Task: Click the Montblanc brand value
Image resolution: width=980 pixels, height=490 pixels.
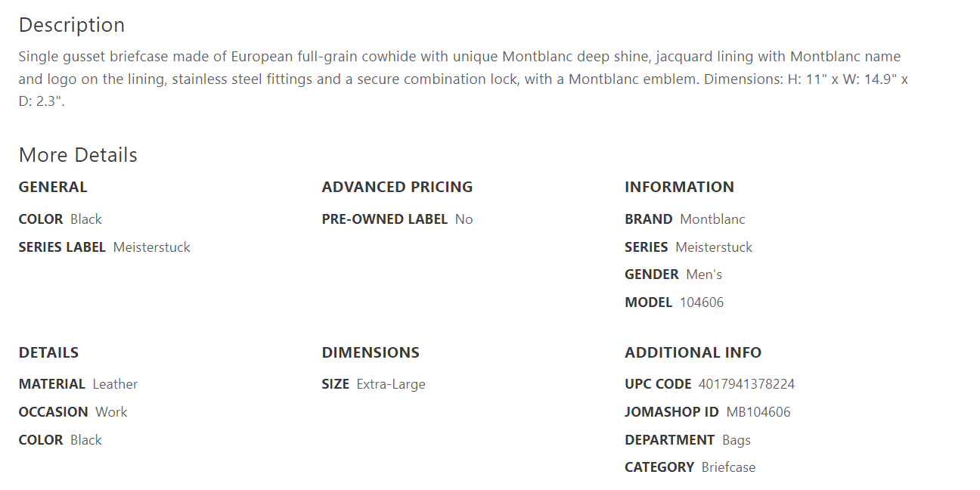Action: point(712,219)
